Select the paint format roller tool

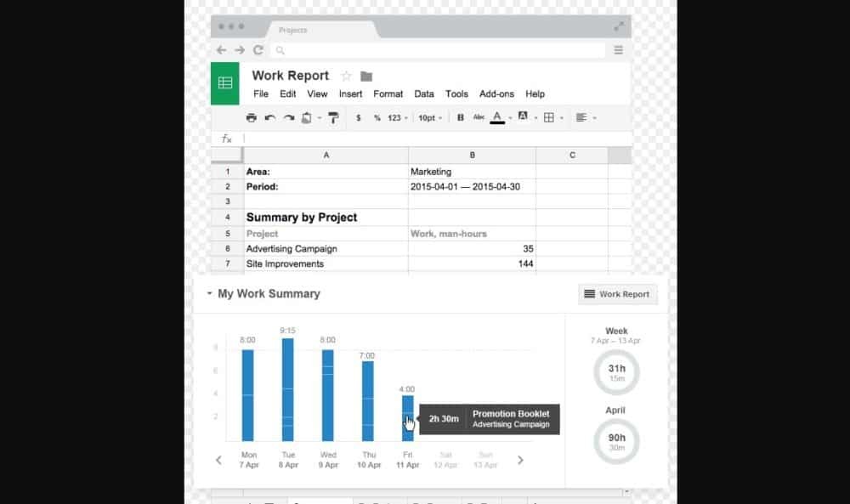point(333,118)
